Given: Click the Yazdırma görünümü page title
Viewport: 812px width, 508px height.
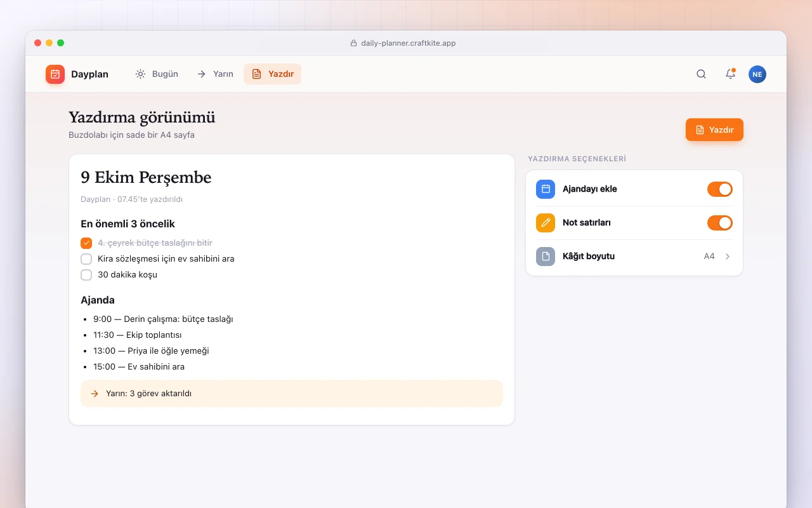Looking at the screenshot, I should tap(142, 117).
